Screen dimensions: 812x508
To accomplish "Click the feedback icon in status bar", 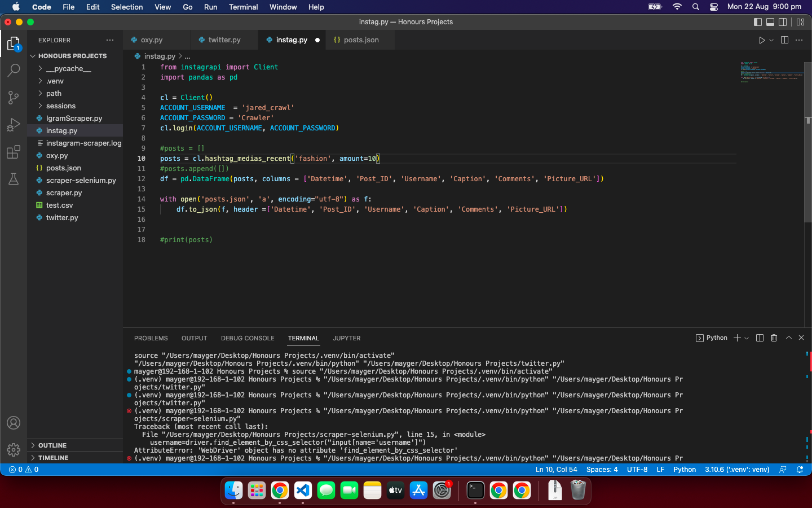I will [x=783, y=470].
